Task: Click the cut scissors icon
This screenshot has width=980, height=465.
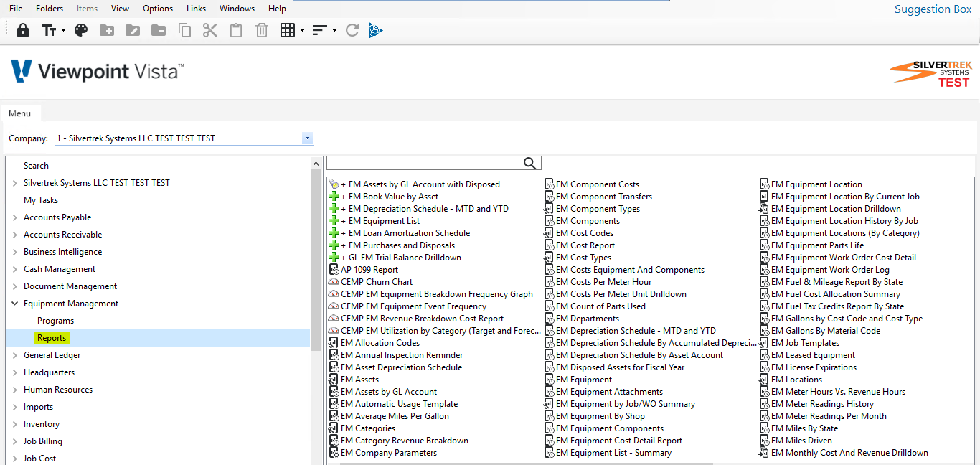Action: pos(210,30)
